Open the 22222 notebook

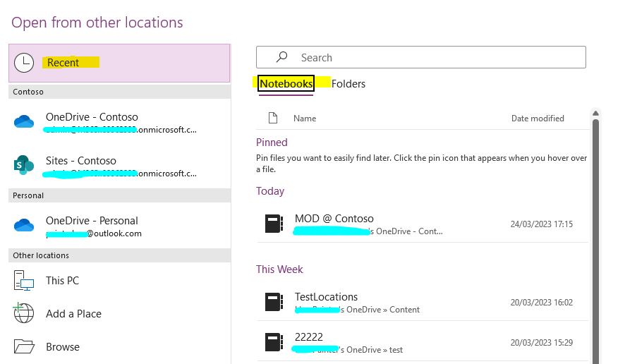pyautogui.click(x=423, y=342)
